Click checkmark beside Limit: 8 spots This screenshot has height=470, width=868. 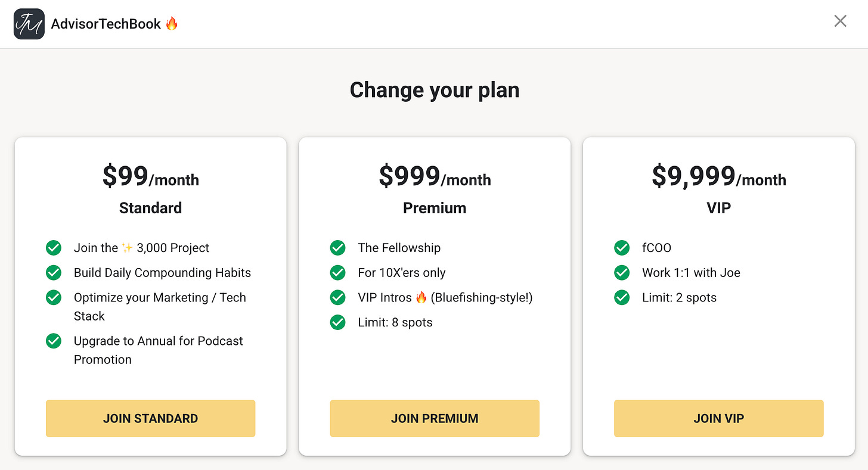point(338,322)
